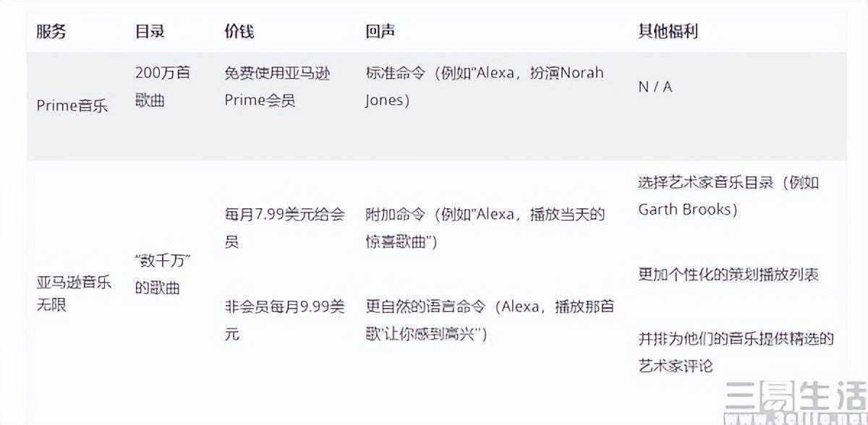Click 更加个性化的策划播放列表 text
Image resolution: width=868 pixels, height=425 pixels.
(x=728, y=275)
